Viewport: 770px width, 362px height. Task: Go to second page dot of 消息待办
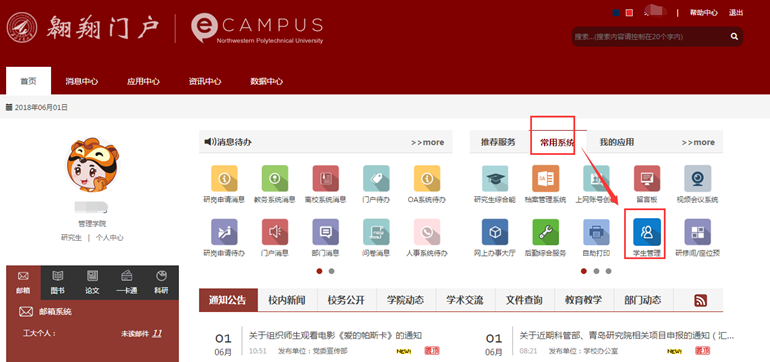click(331, 271)
